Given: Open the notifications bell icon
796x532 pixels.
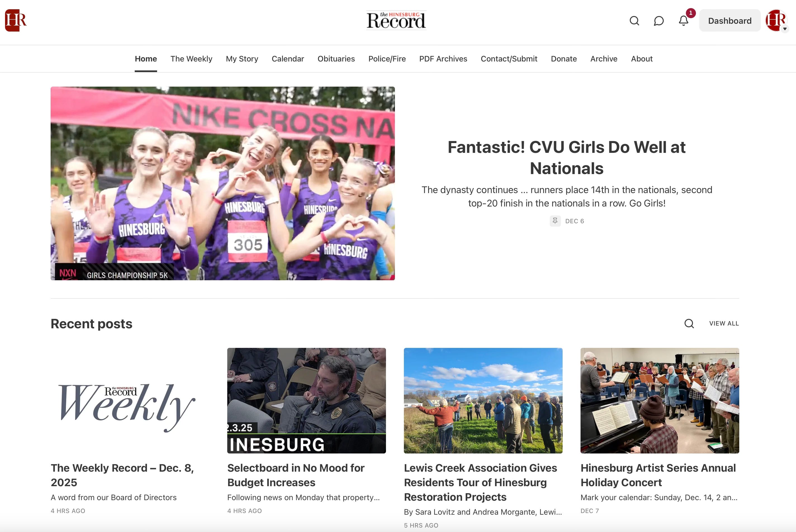Looking at the screenshot, I should pyautogui.click(x=683, y=21).
